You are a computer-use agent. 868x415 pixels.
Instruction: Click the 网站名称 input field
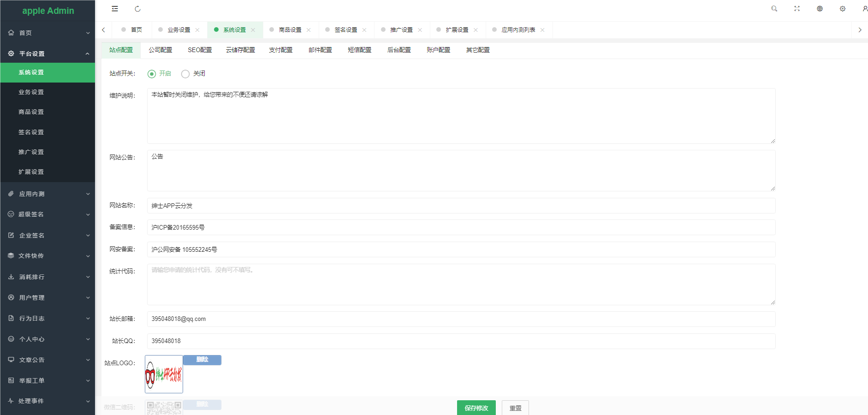coord(461,206)
